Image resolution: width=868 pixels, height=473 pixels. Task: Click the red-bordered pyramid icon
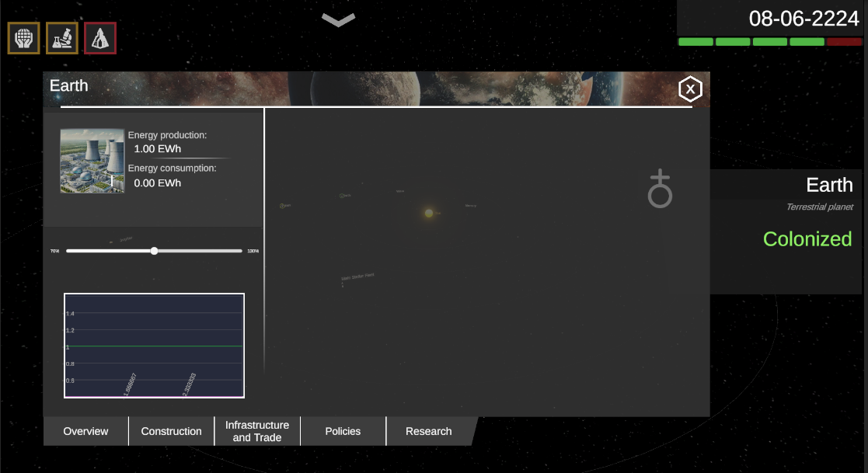coord(100,38)
